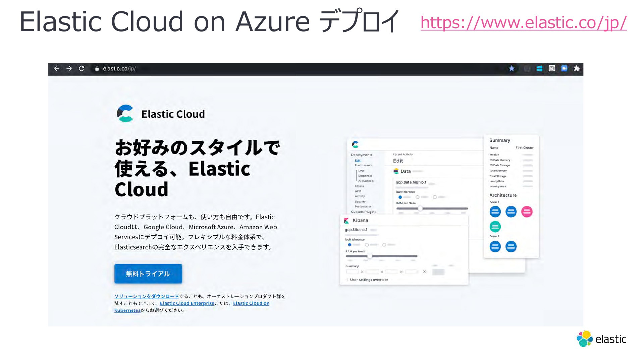Click the gcp.kibana.1 label

tap(356, 230)
